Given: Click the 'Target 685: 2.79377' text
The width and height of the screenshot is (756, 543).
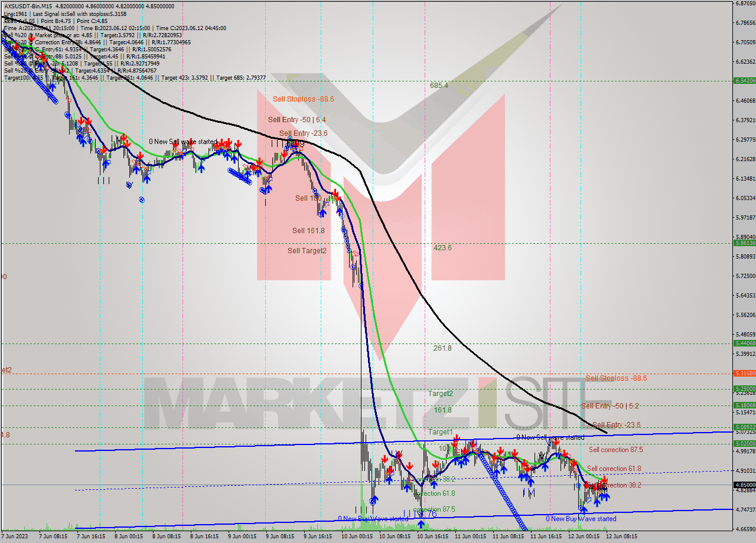Looking at the screenshot, I should 241,77.
